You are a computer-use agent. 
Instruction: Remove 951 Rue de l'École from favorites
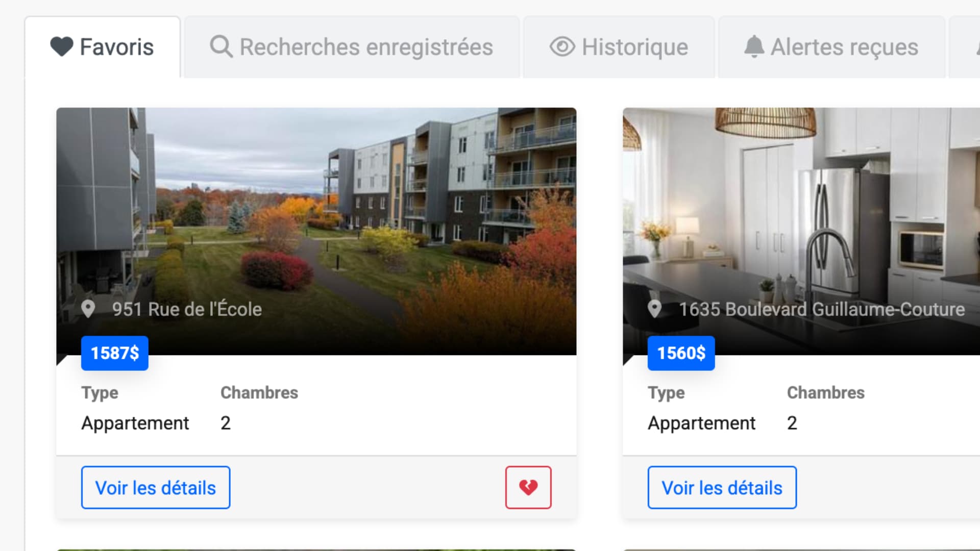coord(528,487)
